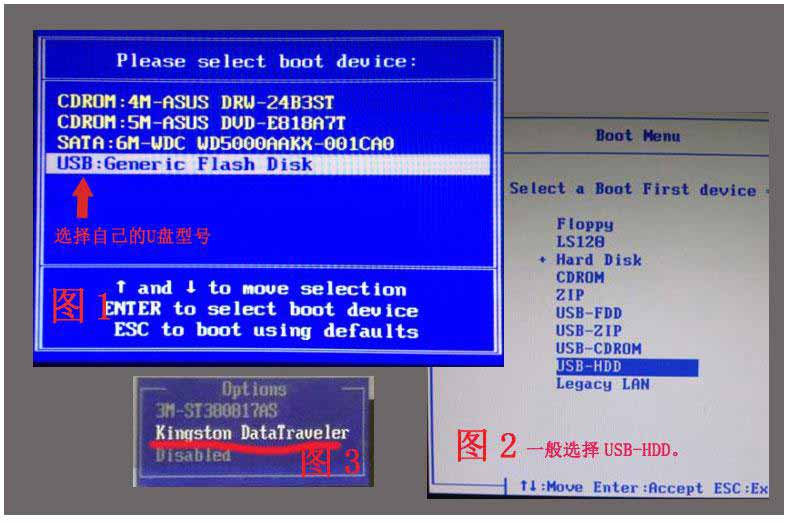This screenshot has height=522, width=790.
Task: Pick SATA:6M-WDC WD5000AAKX hard drive
Action: pos(225,143)
